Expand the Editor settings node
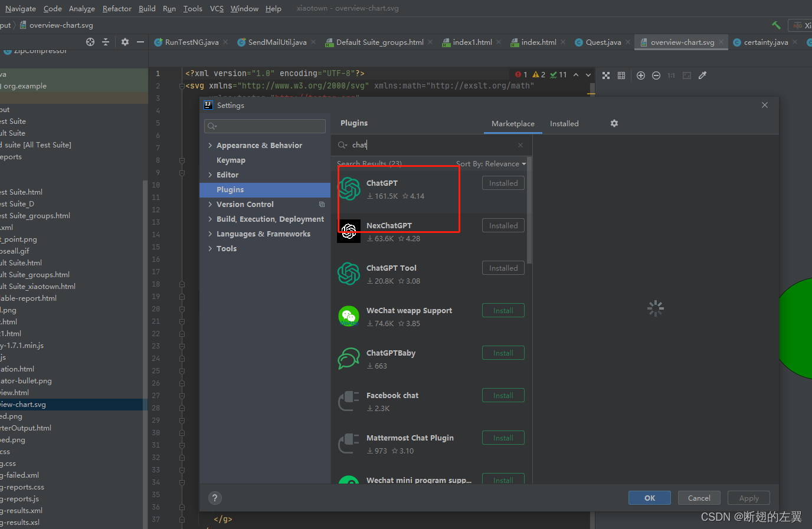The width and height of the screenshot is (812, 529). [x=210, y=175]
